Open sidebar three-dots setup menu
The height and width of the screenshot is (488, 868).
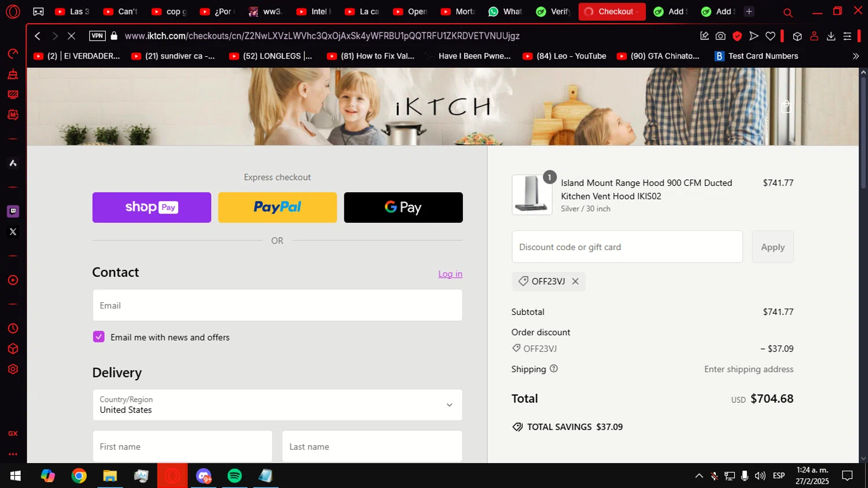(x=13, y=454)
